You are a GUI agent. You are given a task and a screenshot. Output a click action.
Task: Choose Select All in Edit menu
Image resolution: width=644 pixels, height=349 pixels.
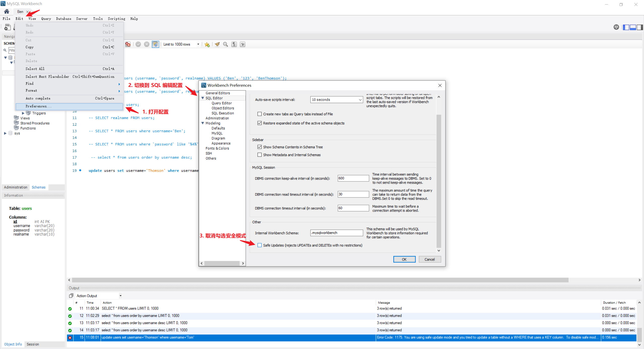tap(69, 69)
